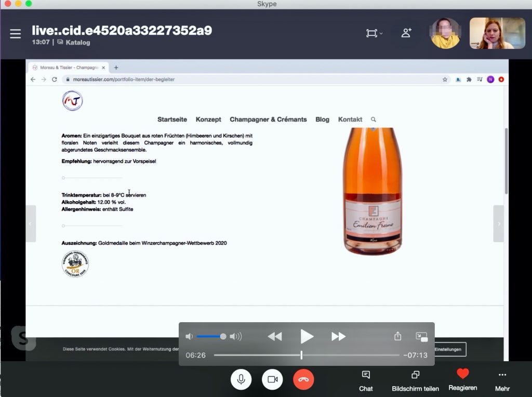Rewind the video playback
532x397 pixels.
point(275,337)
